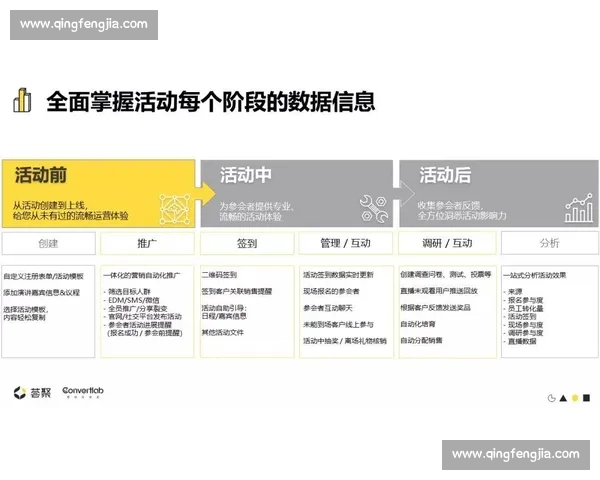Click the yellow hexagon icon in the footer
This screenshot has width=600, height=480.
[575, 398]
